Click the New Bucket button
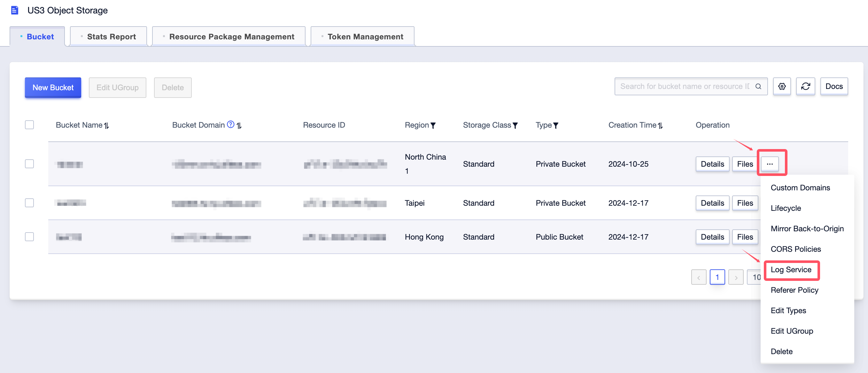Image resolution: width=868 pixels, height=373 pixels. point(53,87)
